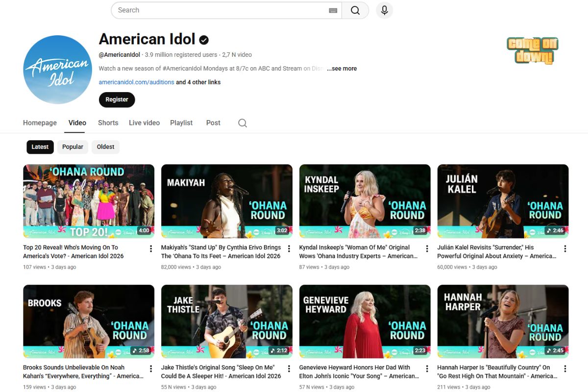Expand channel description with see more
Screen dimensions: 588x392
click(342, 69)
